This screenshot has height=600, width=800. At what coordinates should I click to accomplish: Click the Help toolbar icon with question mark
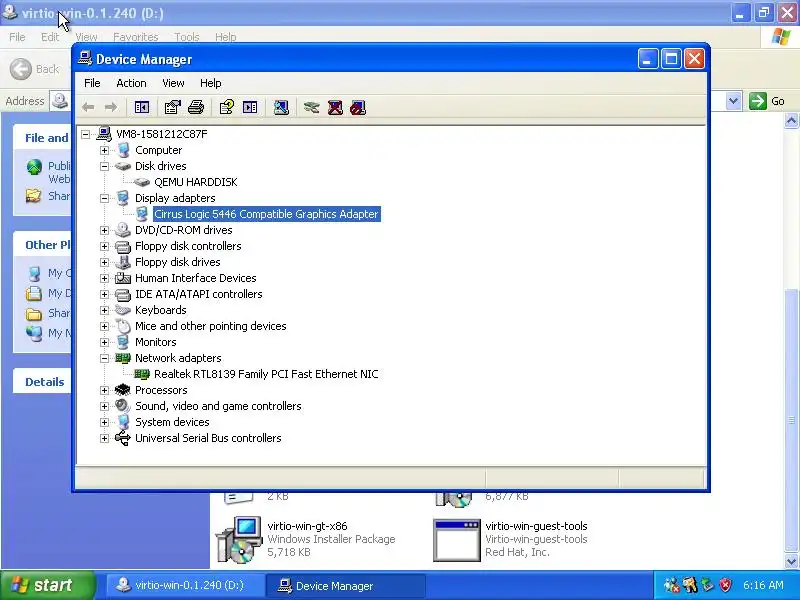pos(227,107)
